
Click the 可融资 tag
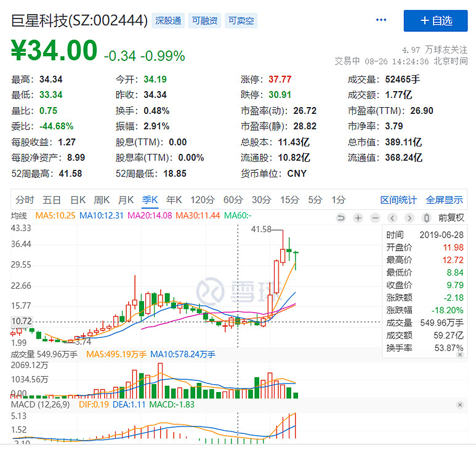pos(204,21)
